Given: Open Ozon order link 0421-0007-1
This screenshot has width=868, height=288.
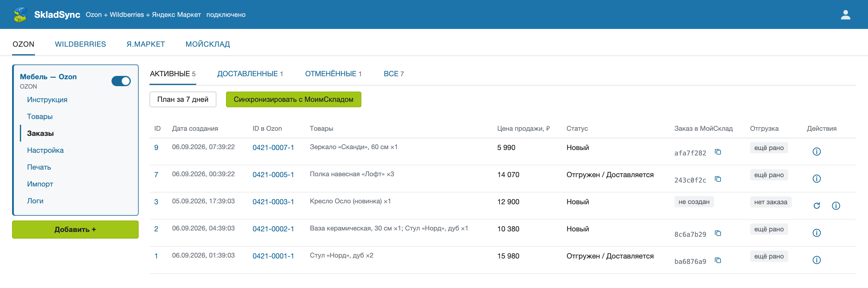Looking at the screenshot, I should pos(273,148).
